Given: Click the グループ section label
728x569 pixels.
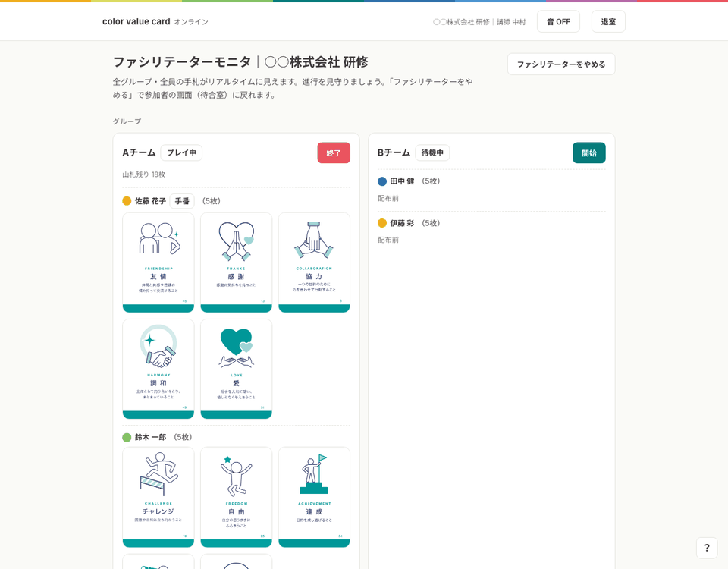Looking at the screenshot, I should point(127,121).
